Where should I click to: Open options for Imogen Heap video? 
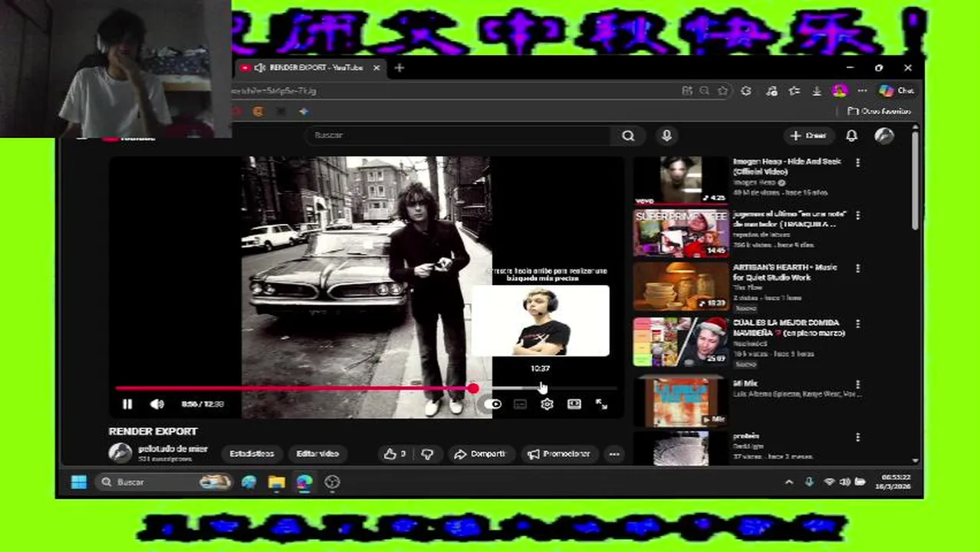[857, 163]
